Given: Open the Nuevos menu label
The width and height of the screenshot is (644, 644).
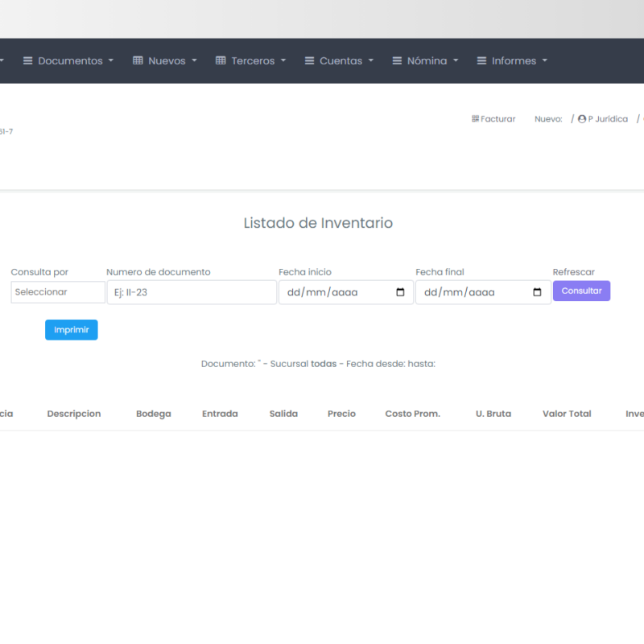Looking at the screenshot, I should (x=167, y=61).
